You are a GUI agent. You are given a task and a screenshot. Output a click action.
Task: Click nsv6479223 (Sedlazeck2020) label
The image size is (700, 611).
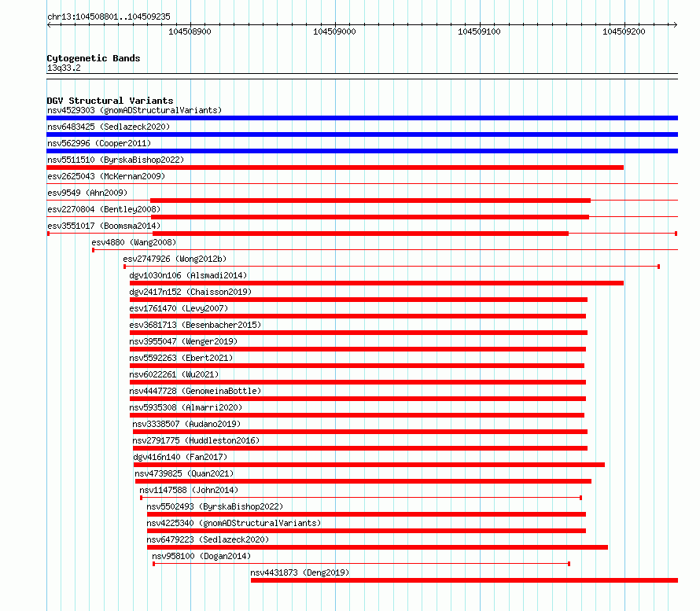click(208, 539)
